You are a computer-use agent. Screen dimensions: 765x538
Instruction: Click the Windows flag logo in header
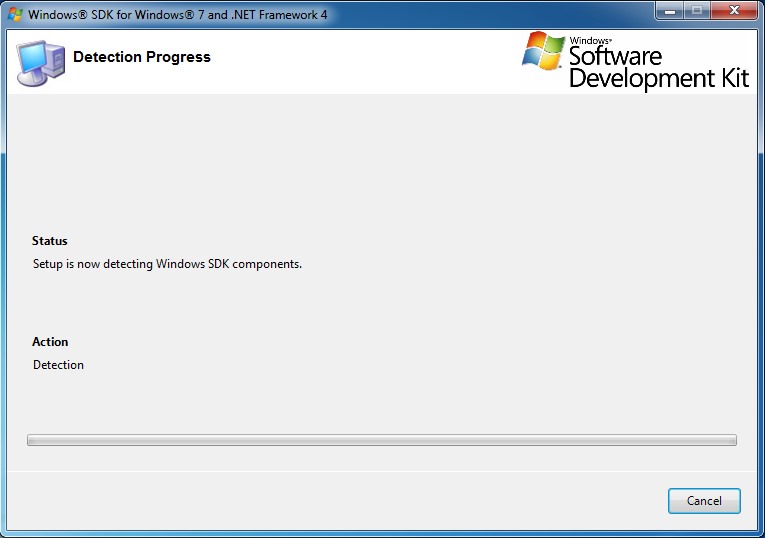tap(543, 51)
